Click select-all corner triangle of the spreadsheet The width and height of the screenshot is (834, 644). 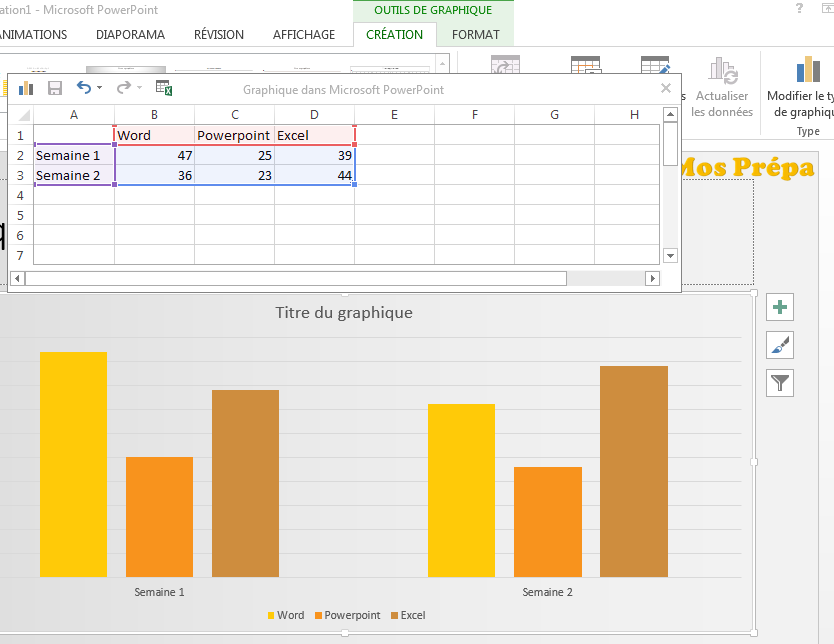[x=22, y=115]
